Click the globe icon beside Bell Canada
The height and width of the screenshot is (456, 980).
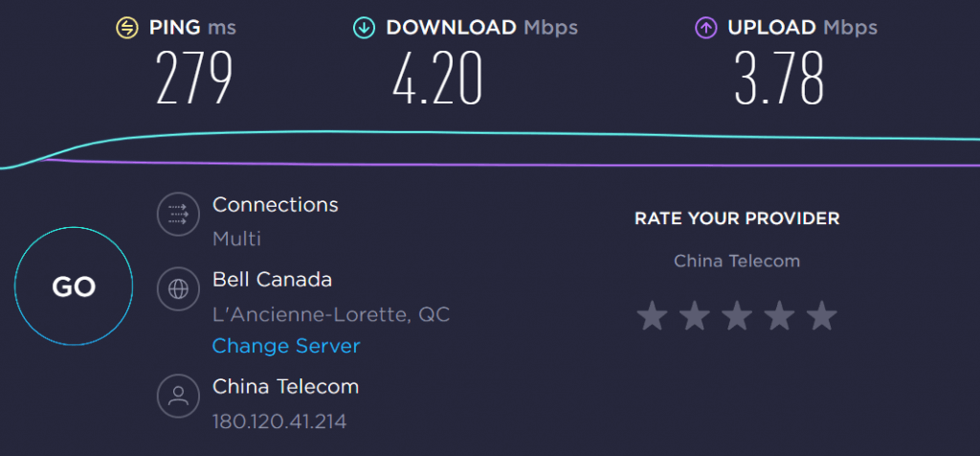tap(178, 289)
